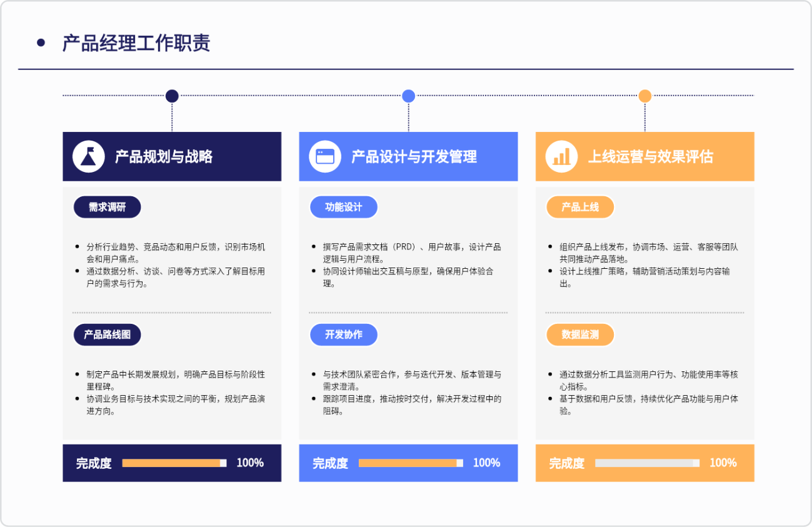Click the text starting 基于数据和用户反馈
812x527 pixels.
click(x=649, y=404)
